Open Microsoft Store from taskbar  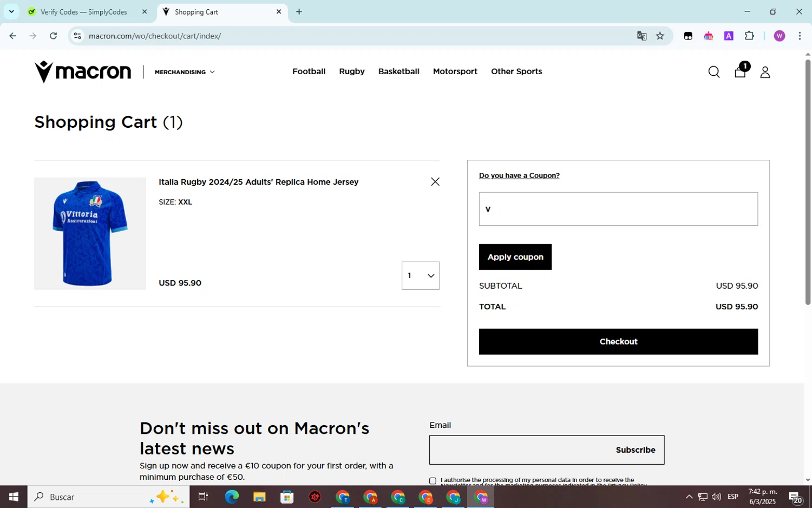(287, 497)
